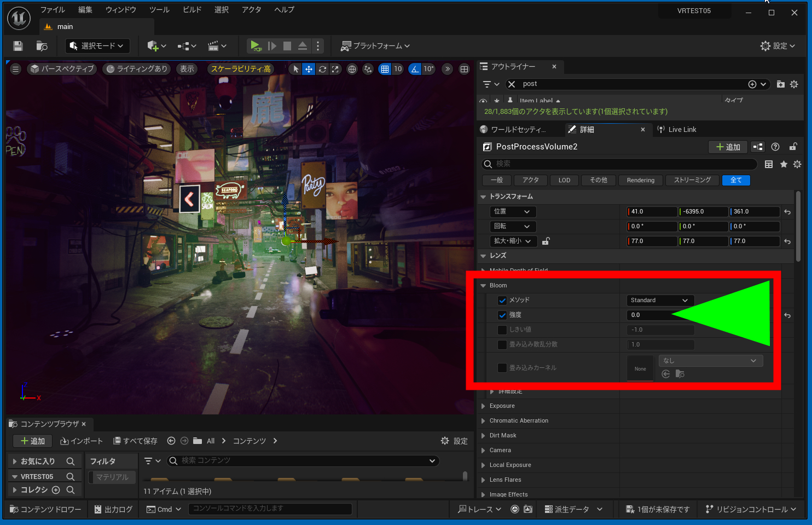Uncheck the Bloom 強度 checkbox
812x525 pixels.
point(502,315)
